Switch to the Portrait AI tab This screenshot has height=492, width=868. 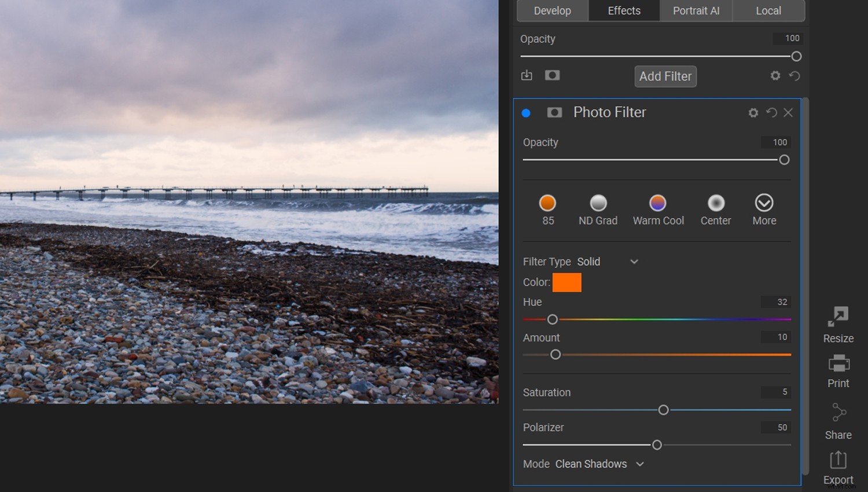[696, 10]
